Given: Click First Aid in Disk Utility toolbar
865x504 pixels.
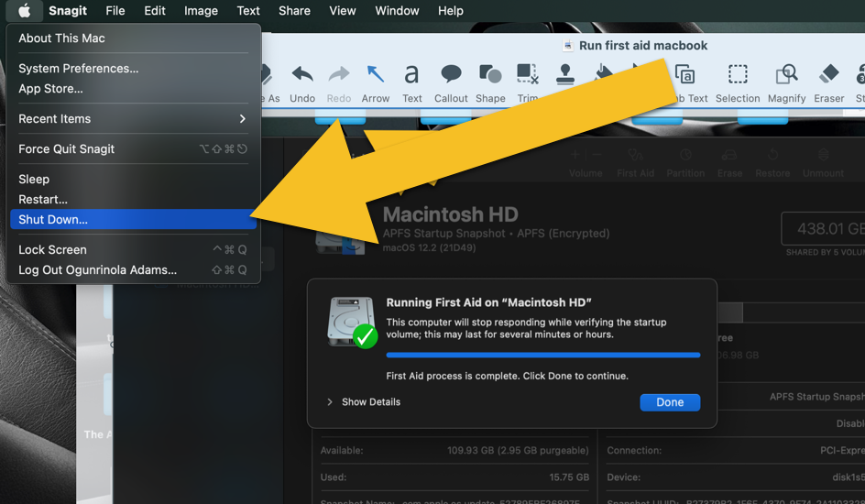Looking at the screenshot, I should coord(635,163).
